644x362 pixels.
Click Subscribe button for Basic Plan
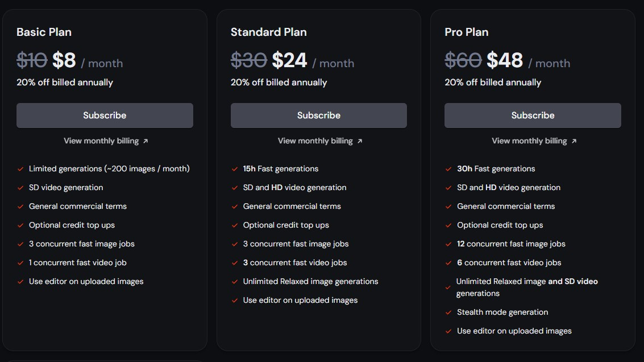click(105, 116)
